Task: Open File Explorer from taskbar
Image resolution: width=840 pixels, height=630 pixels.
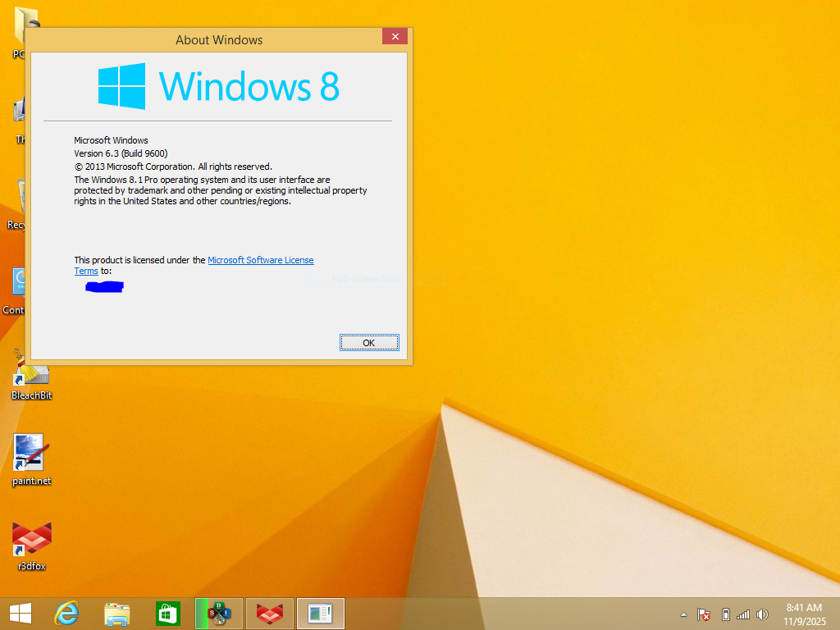Action: tap(116, 614)
